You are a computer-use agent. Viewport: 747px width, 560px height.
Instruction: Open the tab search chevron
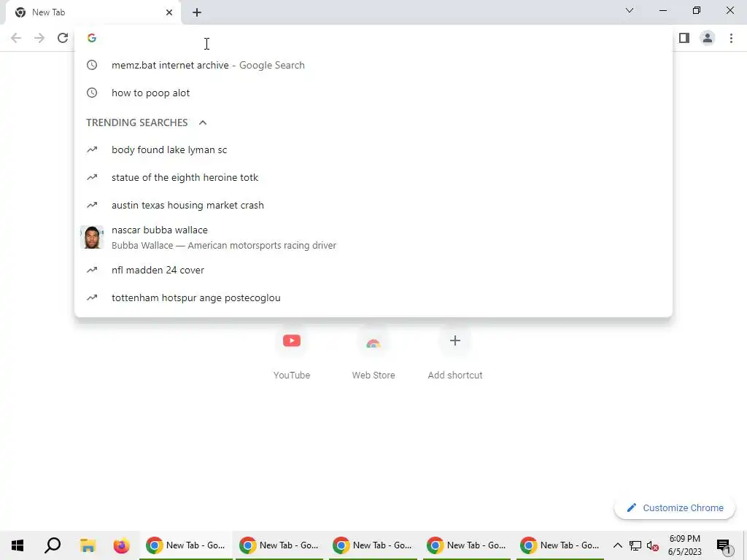click(x=630, y=10)
